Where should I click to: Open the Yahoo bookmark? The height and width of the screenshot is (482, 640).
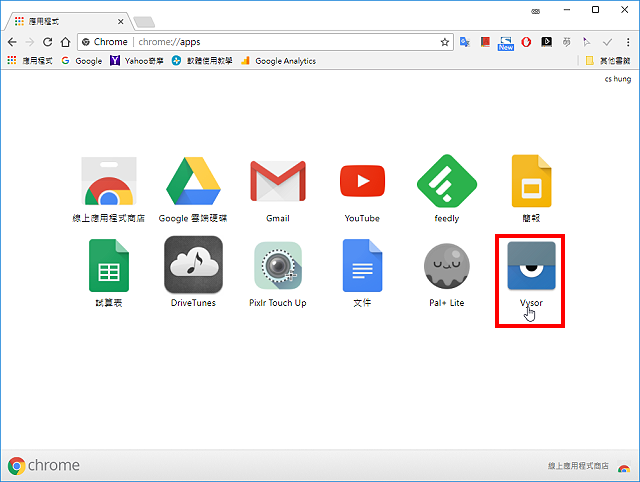tap(137, 61)
